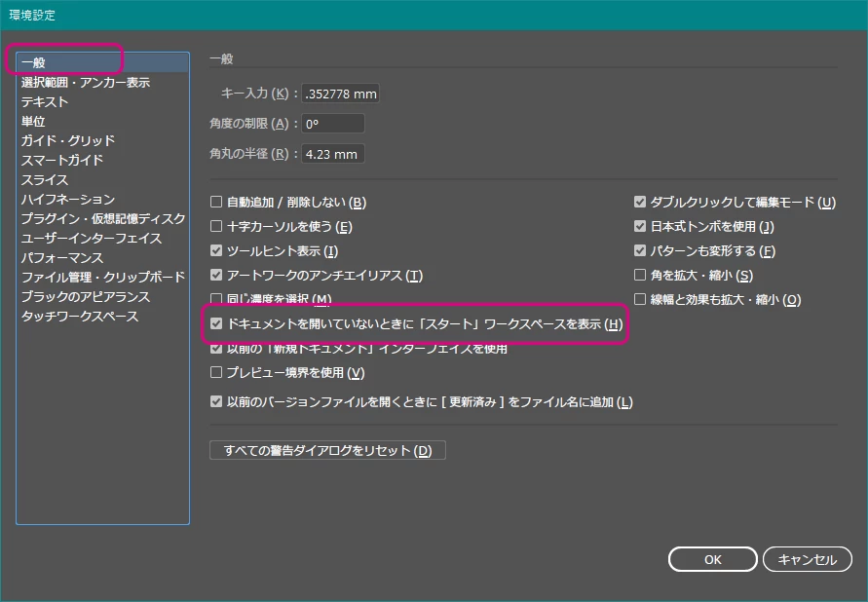This screenshot has height=602, width=868.
Task: Toggle アートワークのアンチエイリアス checkbox
Action: [x=216, y=275]
